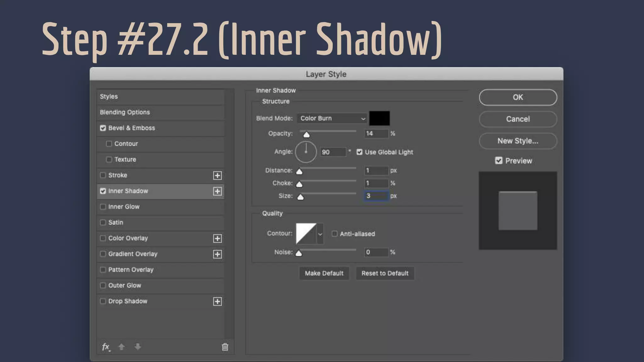Click the trash delete effect icon
The width and height of the screenshot is (644, 362).
225,347
